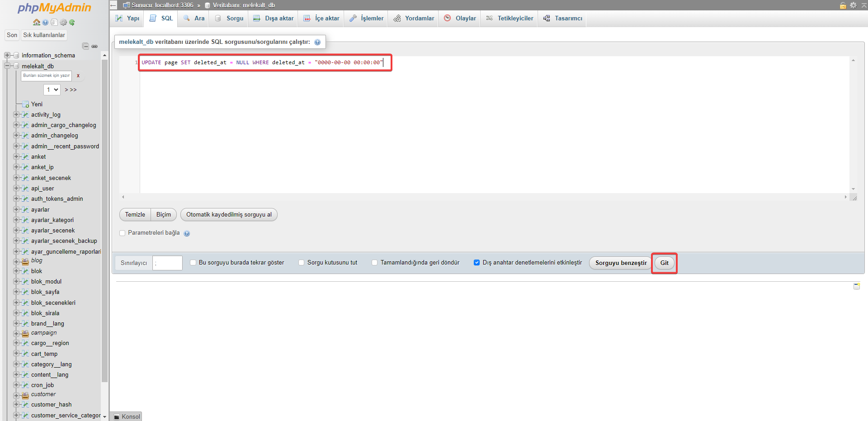Open the copy/query window icon in sidebar
This screenshot has height=421, width=868.
(x=54, y=22)
